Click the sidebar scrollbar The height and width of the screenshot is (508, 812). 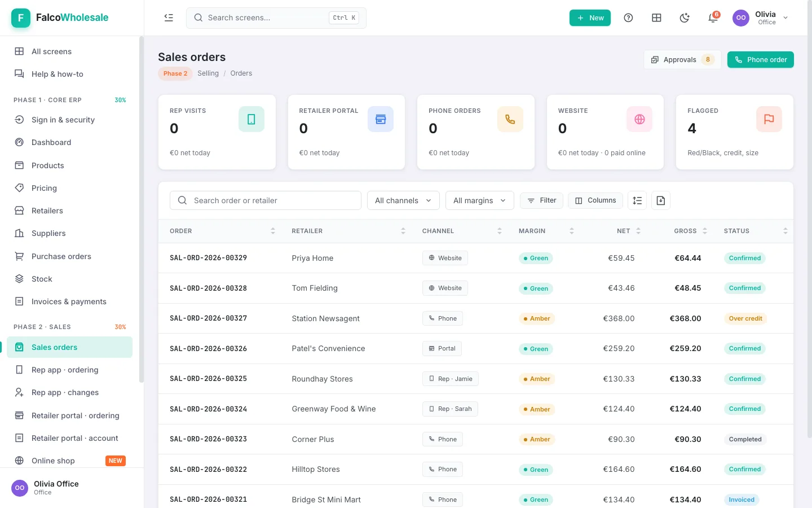(142, 210)
